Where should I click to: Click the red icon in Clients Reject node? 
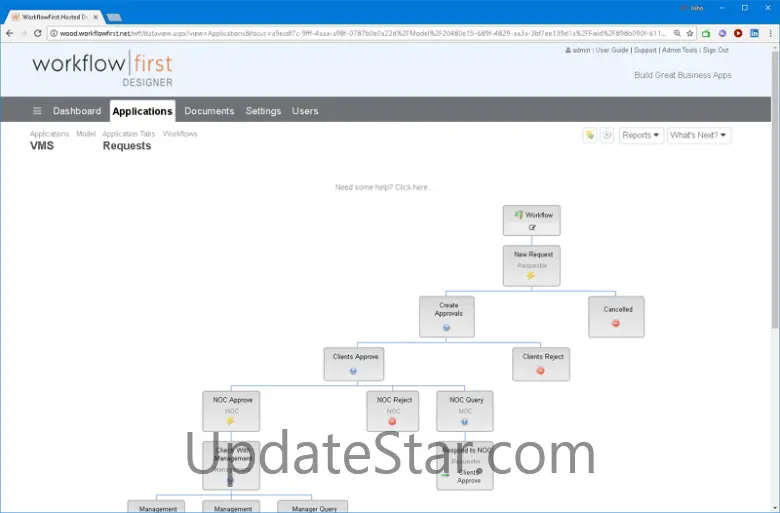(540, 371)
